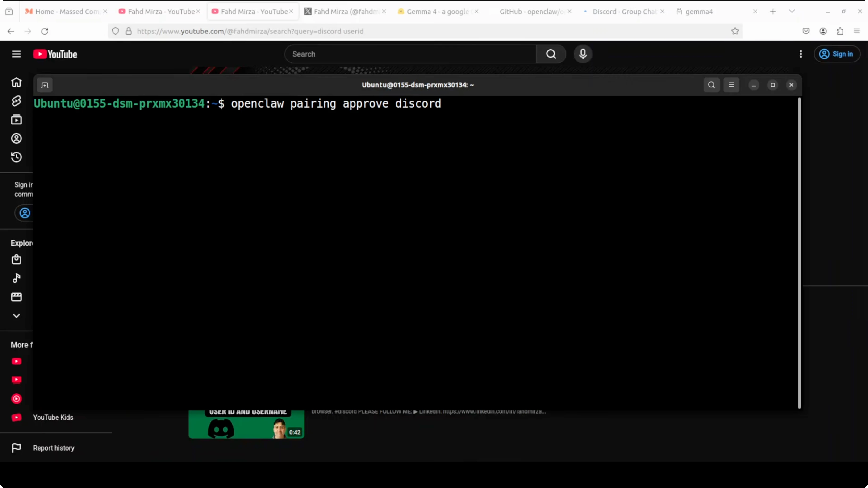Click the terminal vertical scrollbar
Image resolution: width=868 pixels, height=488 pixels.
(x=799, y=252)
